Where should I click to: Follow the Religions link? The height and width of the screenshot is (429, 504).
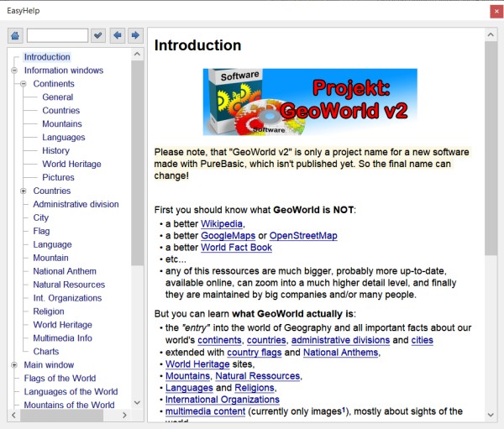pos(255,388)
